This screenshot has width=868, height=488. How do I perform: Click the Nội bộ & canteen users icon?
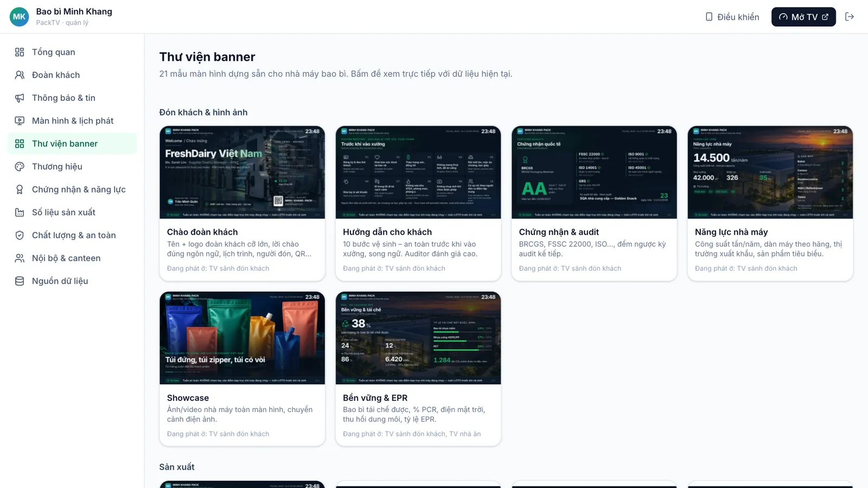pos(20,258)
